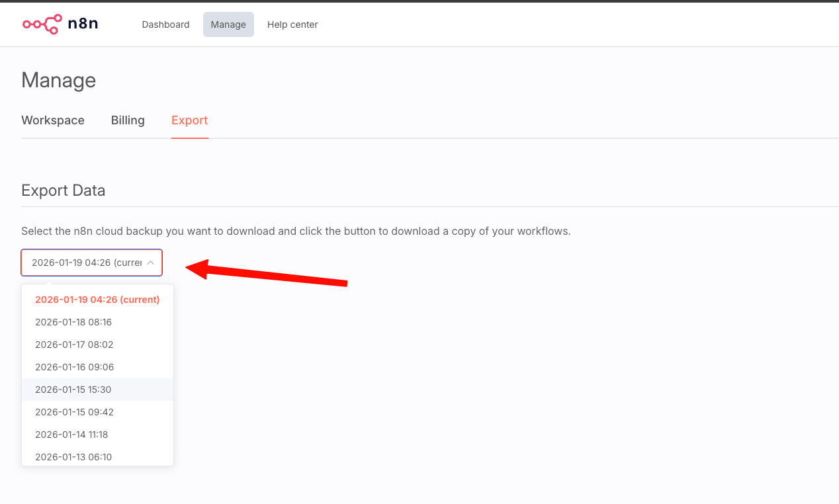The width and height of the screenshot is (839, 504).
Task: Go to the Help center
Action: point(292,24)
